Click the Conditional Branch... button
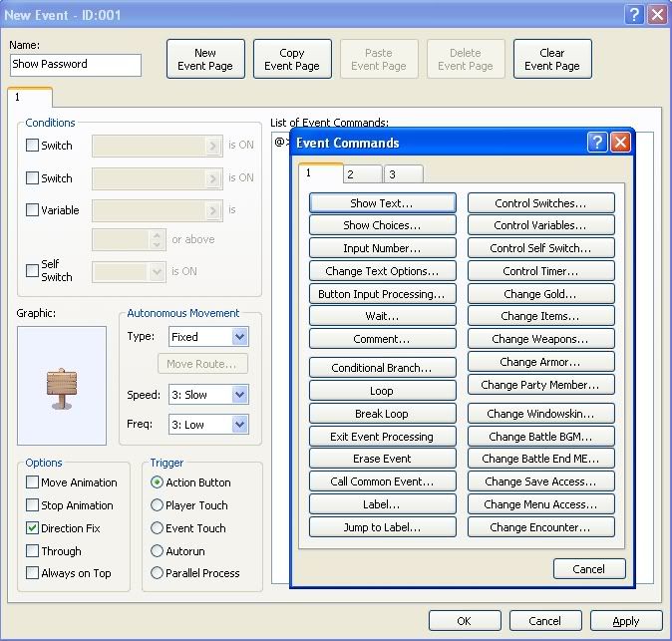 tap(382, 368)
